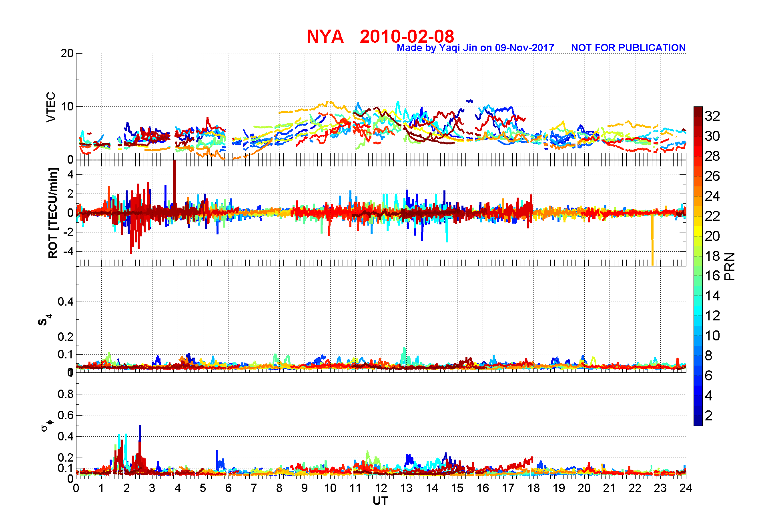
Task: Click the orange negative ROT spike near 22.6 UT
Action: pos(652,240)
